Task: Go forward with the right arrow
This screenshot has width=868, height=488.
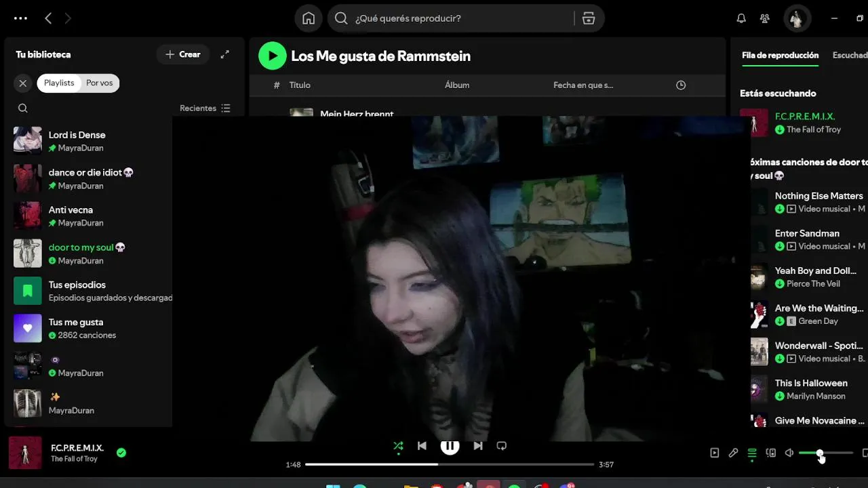Action: pos(68,19)
